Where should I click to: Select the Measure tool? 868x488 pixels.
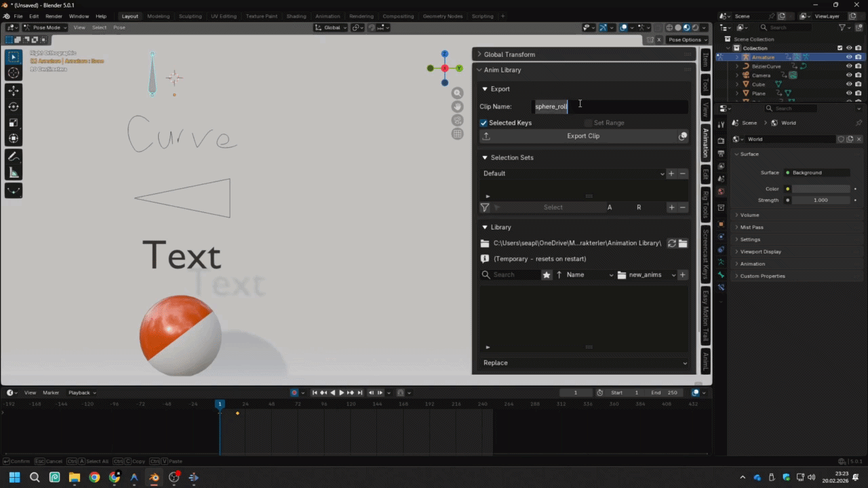14,173
